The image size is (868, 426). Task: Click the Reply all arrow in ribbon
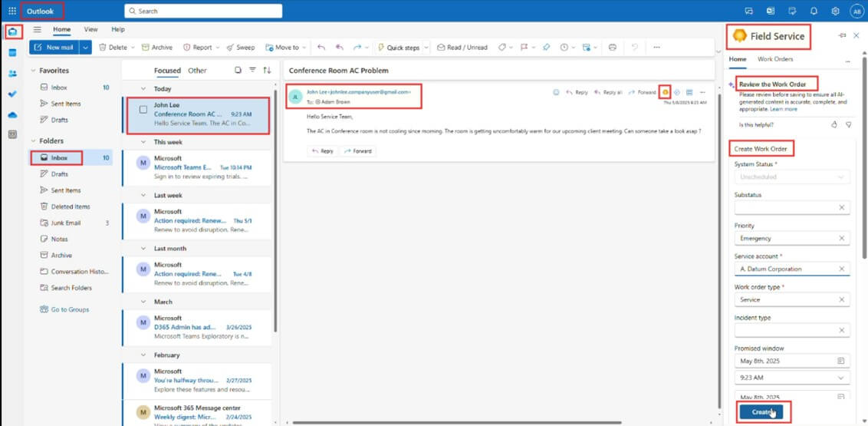click(340, 48)
